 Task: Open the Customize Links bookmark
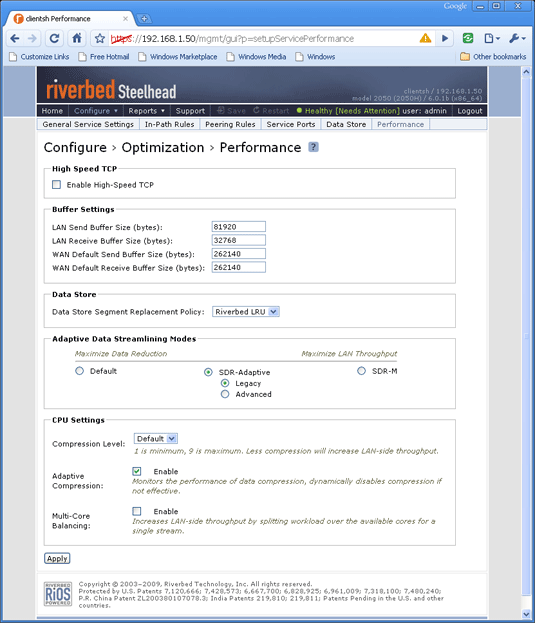[x=39, y=57]
